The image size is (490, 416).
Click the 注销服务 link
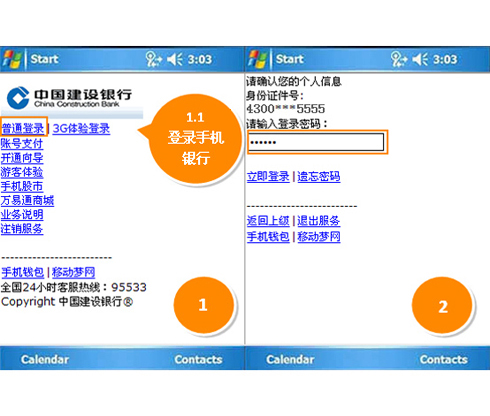22,229
